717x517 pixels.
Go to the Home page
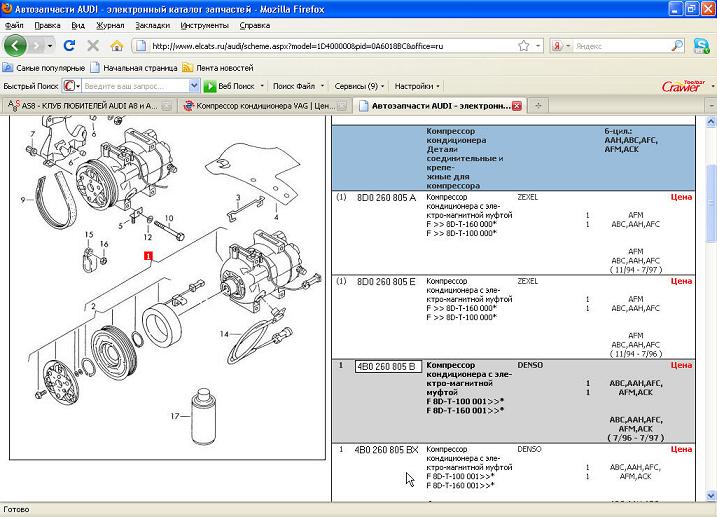[117, 46]
